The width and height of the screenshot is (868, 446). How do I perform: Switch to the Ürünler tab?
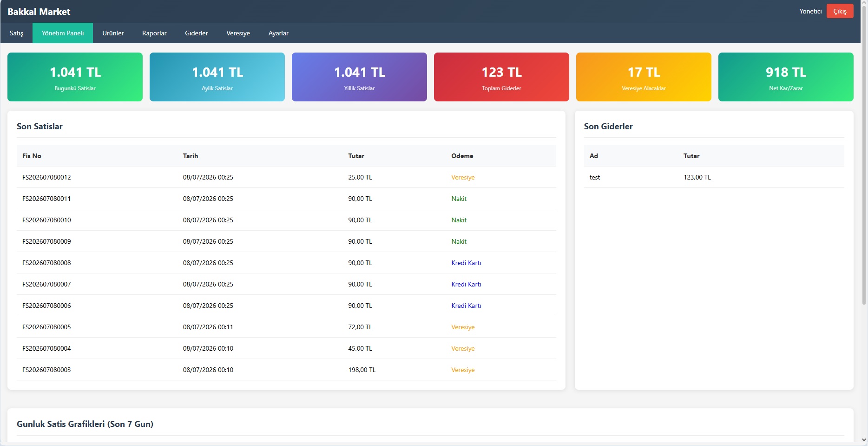pyautogui.click(x=113, y=33)
